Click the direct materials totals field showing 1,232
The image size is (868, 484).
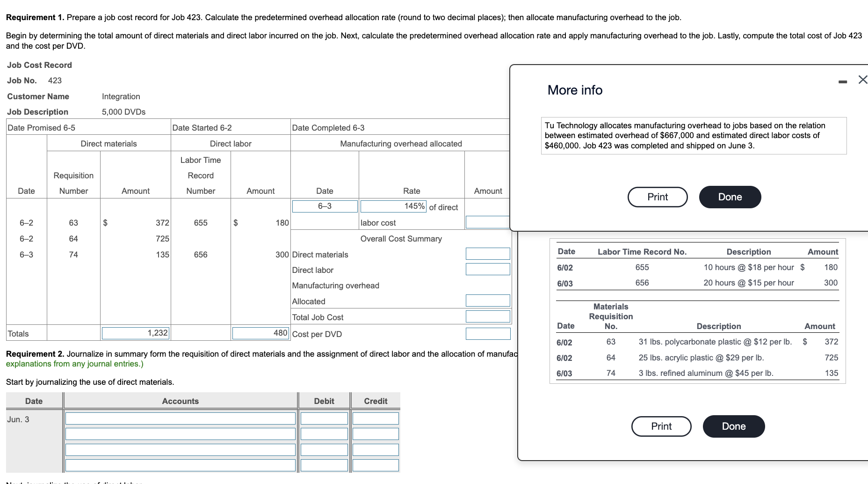coord(135,332)
